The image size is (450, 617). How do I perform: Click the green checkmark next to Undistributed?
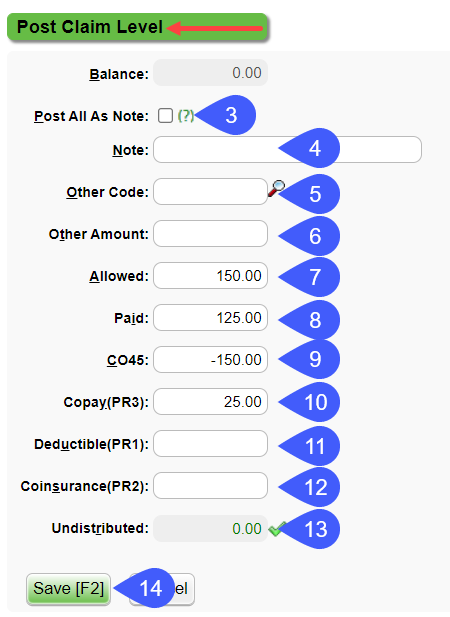pyautogui.click(x=277, y=529)
